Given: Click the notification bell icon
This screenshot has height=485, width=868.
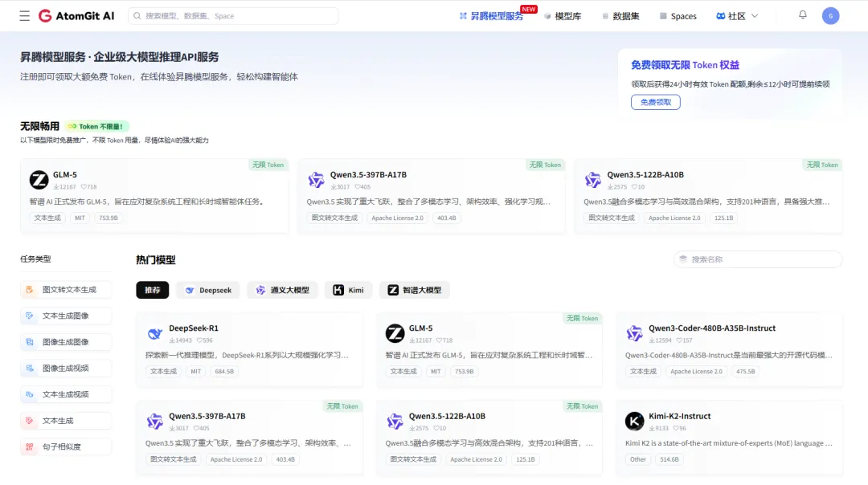Looking at the screenshot, I should 803,15.
